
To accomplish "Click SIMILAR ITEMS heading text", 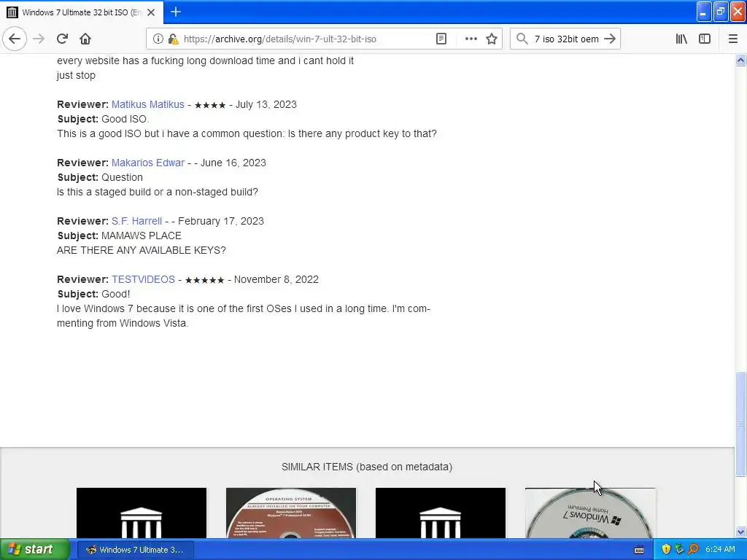I will (x=367, y=467).
